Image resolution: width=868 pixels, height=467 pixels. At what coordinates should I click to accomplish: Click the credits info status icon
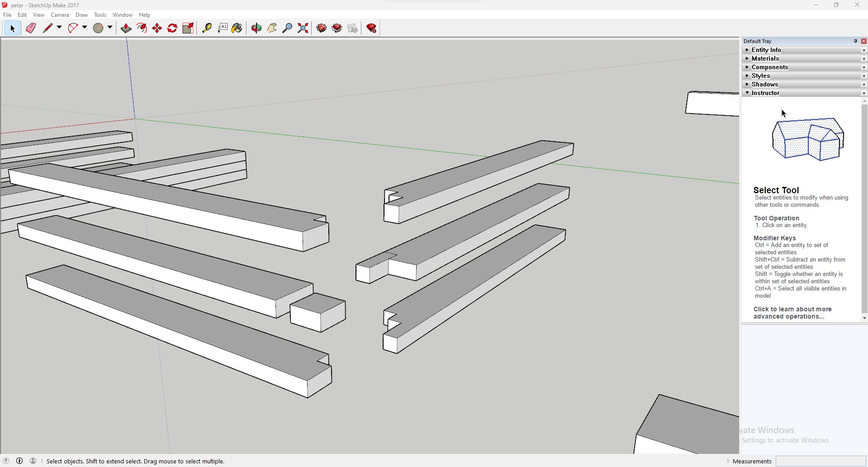point(19,461)
